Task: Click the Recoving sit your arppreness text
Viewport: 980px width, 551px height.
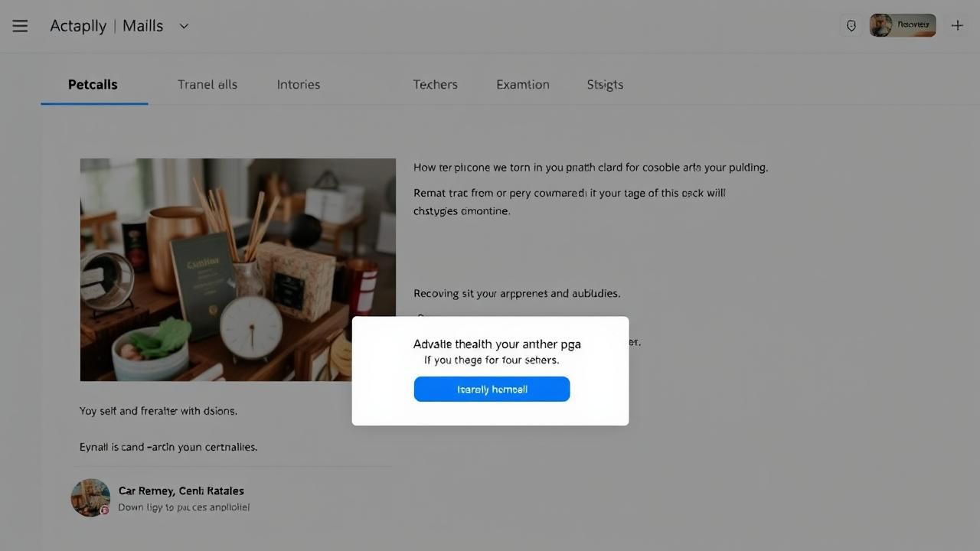Action: coord(517,293)
